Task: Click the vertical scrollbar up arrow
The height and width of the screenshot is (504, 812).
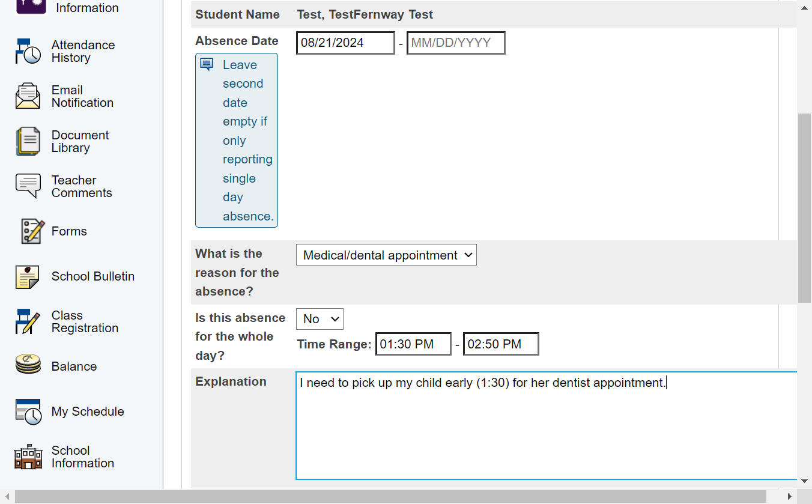Action: click(x=804, y=7)
